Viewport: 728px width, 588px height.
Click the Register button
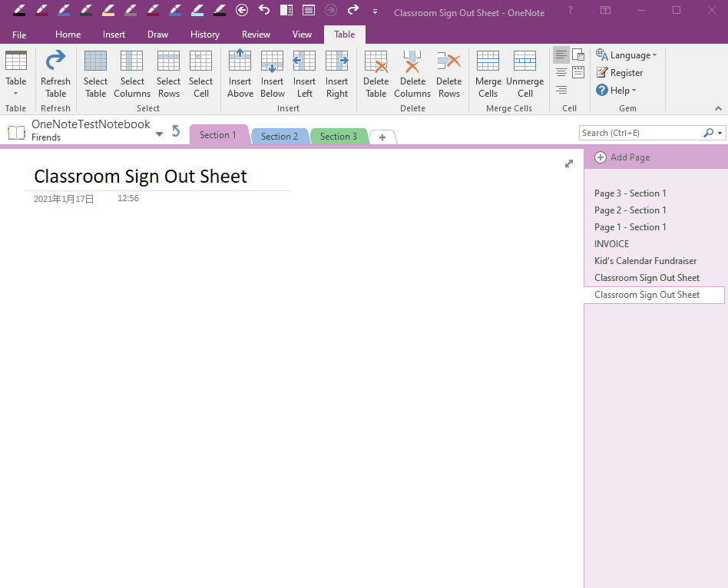coord(620,73)
